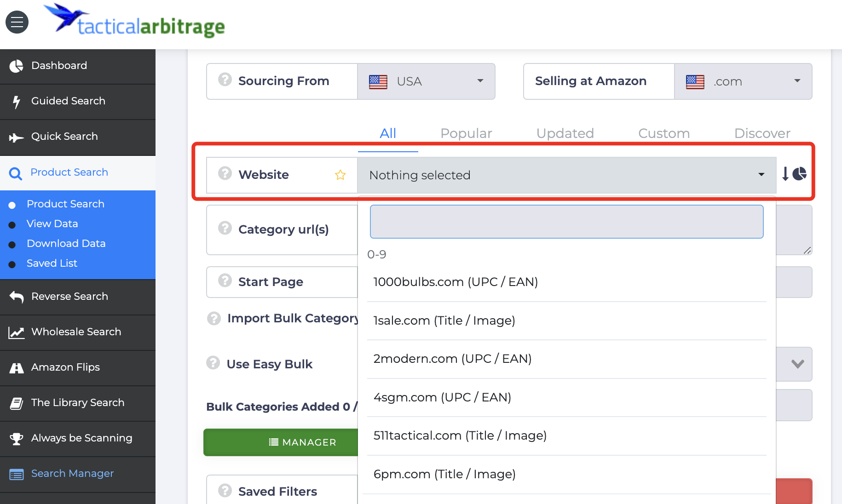
Task: Expand the chevron dropdown near Use Easy Bulk
Action: point(797,364)
